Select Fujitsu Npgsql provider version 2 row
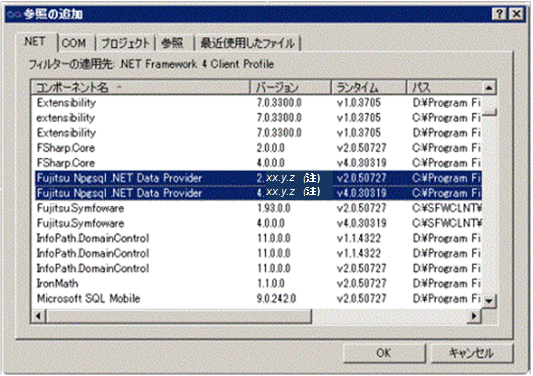533x376 pixels. click(258, 178)
